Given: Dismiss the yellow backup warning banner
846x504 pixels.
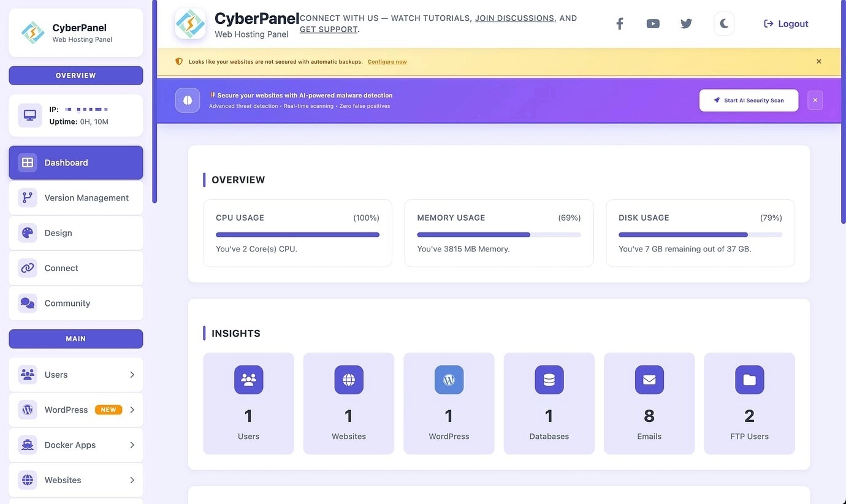Looking at the screenshot, I should (x=818, y=61).
